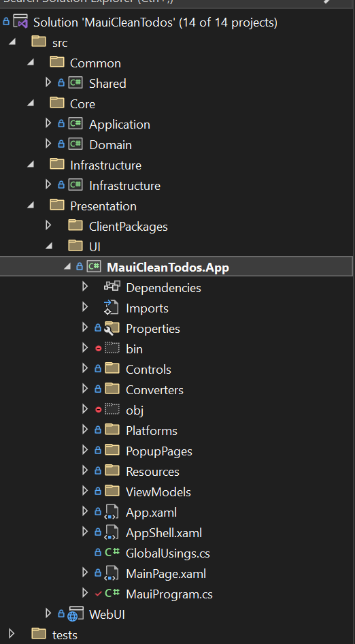This screenshot has width=355, height=644.
Task: Click the Dependencies node icon
Action: coord(112,287)
